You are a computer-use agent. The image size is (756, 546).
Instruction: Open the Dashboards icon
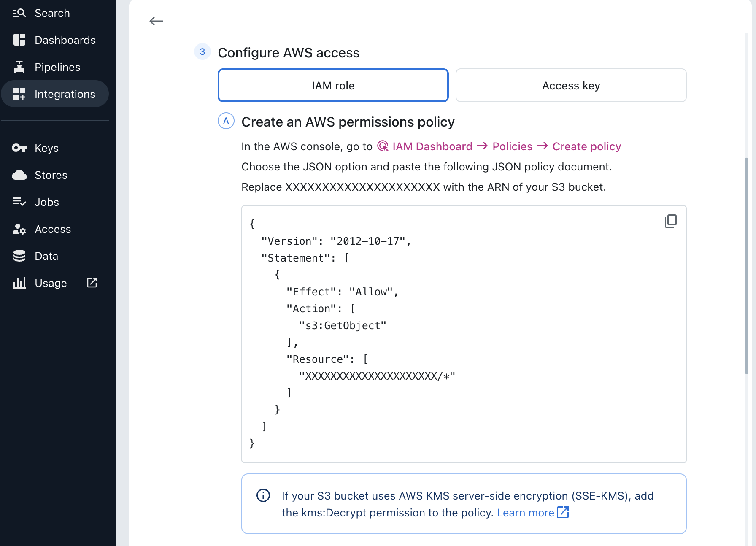pos(19,40)
